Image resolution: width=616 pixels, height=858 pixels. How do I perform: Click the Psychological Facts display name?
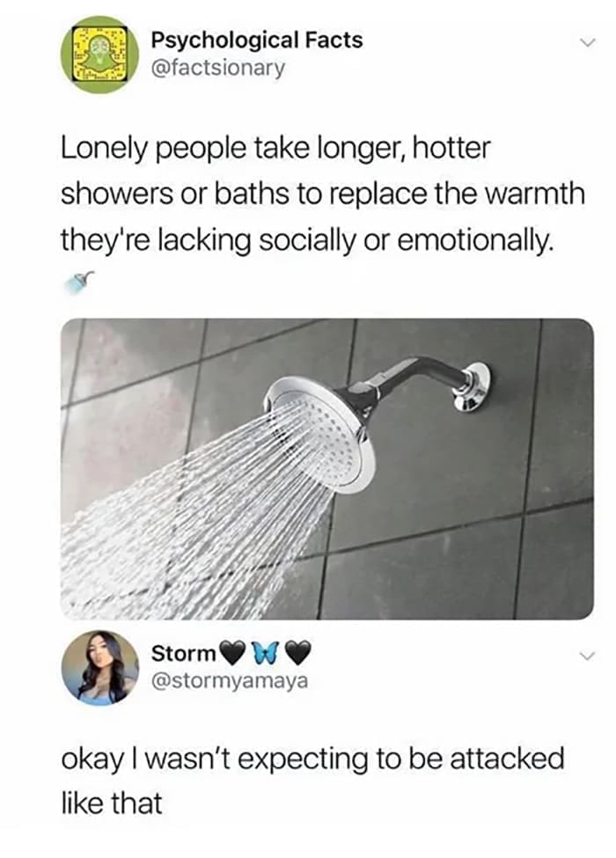coord(257,40)
